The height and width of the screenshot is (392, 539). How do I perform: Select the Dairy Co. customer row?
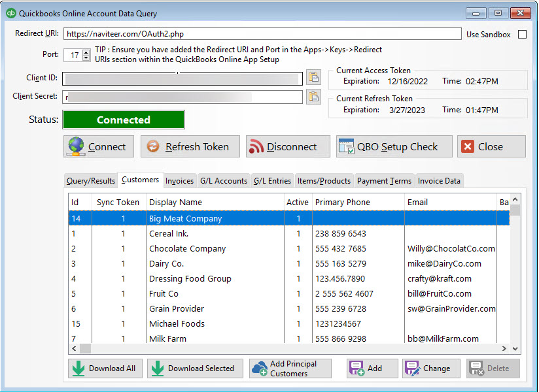tap(288, 264)
